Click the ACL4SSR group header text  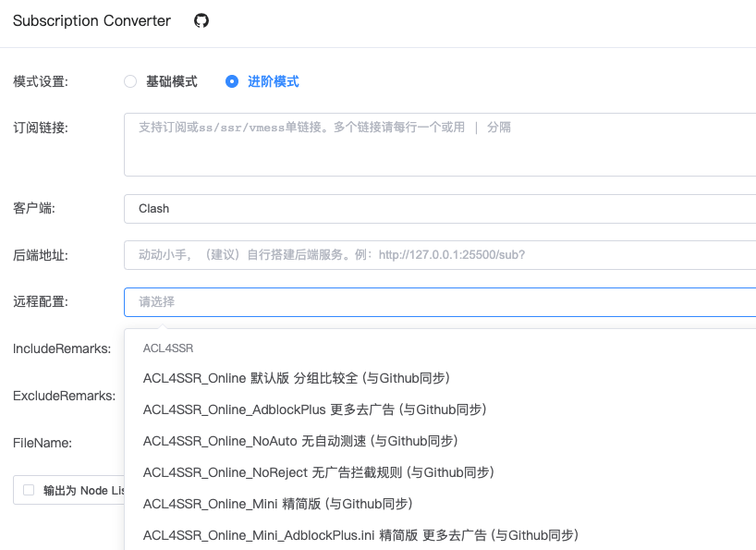[x=168, y=348]
